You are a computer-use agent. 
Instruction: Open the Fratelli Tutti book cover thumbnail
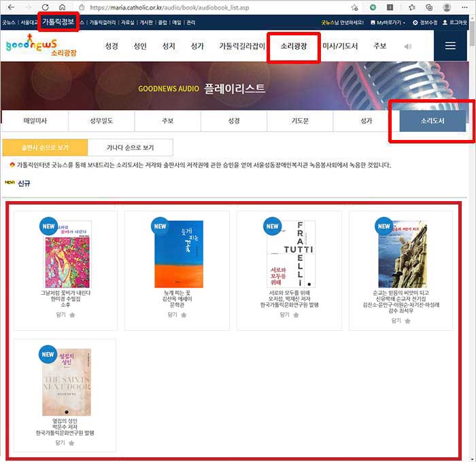point(291,254)
